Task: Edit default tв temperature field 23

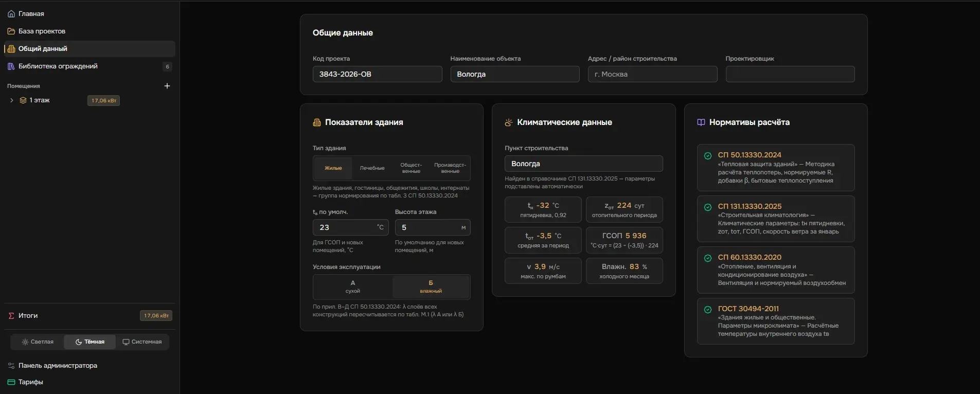Action: 351,227
